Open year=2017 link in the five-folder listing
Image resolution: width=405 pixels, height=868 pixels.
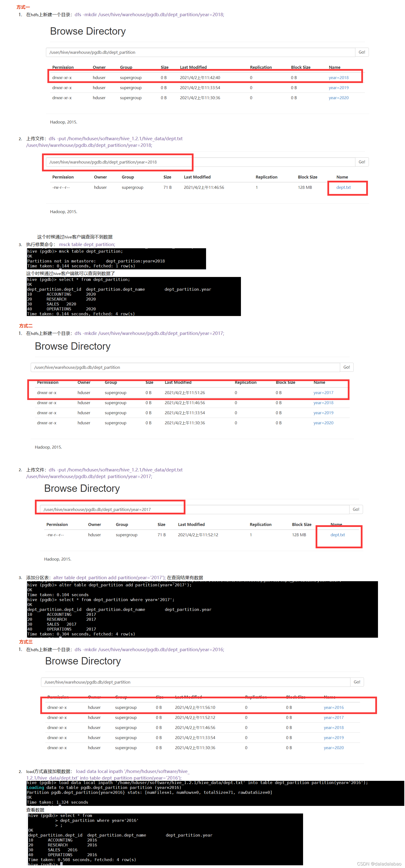tap(334, 717)
